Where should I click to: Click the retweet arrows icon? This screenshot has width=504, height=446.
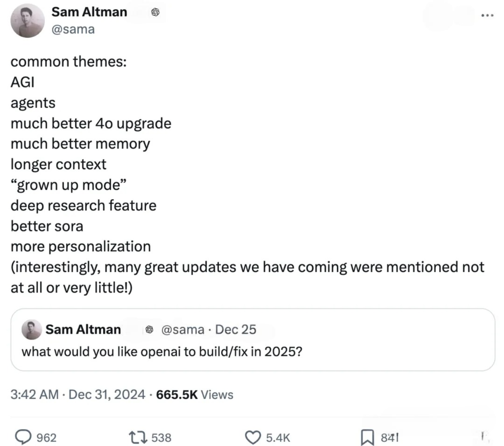coord(138,437)
